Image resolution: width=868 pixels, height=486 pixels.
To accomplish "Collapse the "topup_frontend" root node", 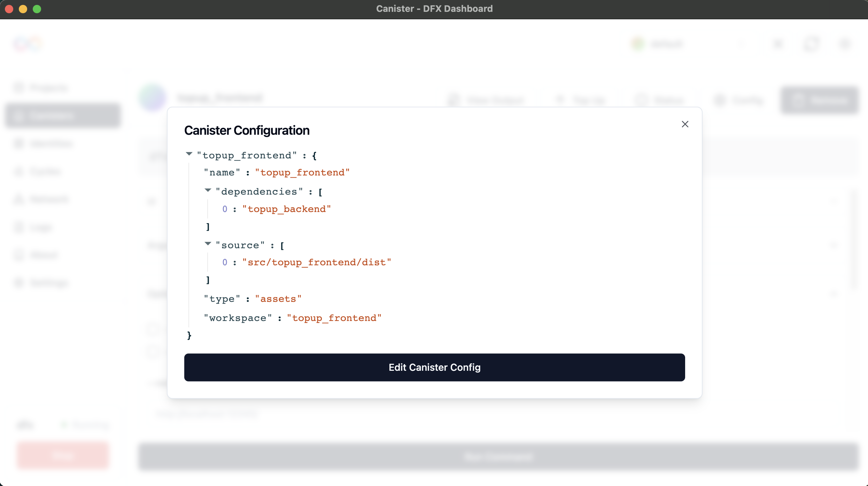I will pos(189,154).
